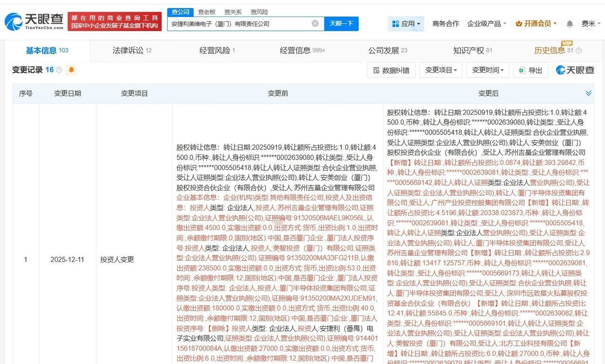Open the 企业级产品 dropdown

(x=486, y=24)
